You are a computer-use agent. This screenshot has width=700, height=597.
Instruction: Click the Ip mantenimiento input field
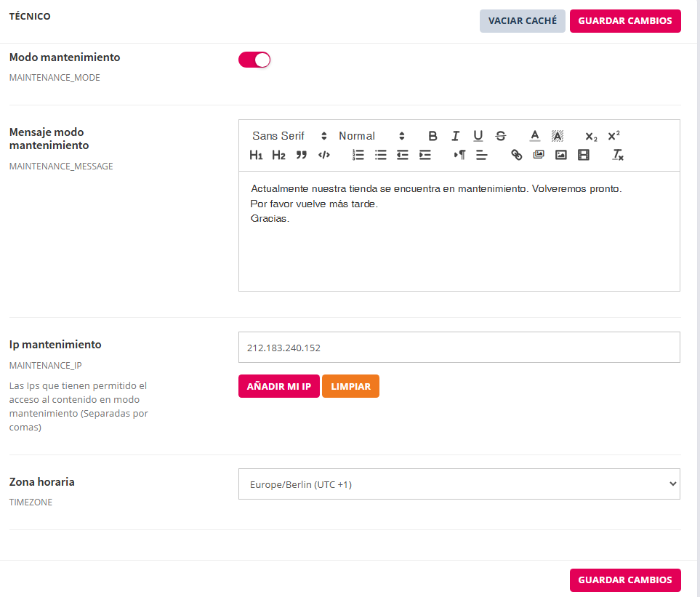459,348
